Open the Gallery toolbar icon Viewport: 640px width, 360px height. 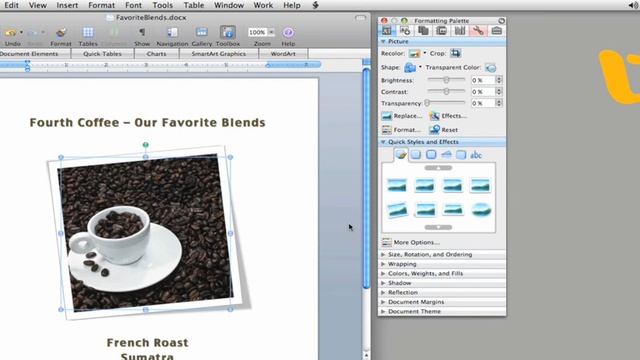[x=202, y=32]
